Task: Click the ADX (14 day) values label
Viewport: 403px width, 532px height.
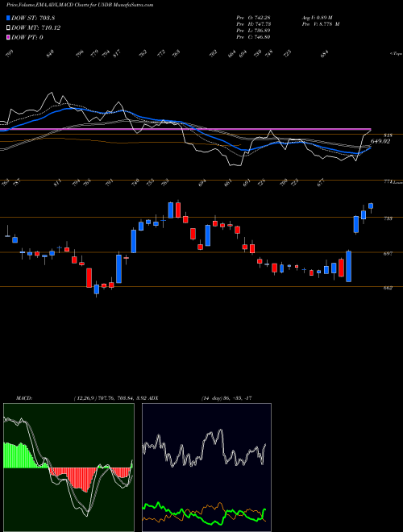Action: coord(226,398)
